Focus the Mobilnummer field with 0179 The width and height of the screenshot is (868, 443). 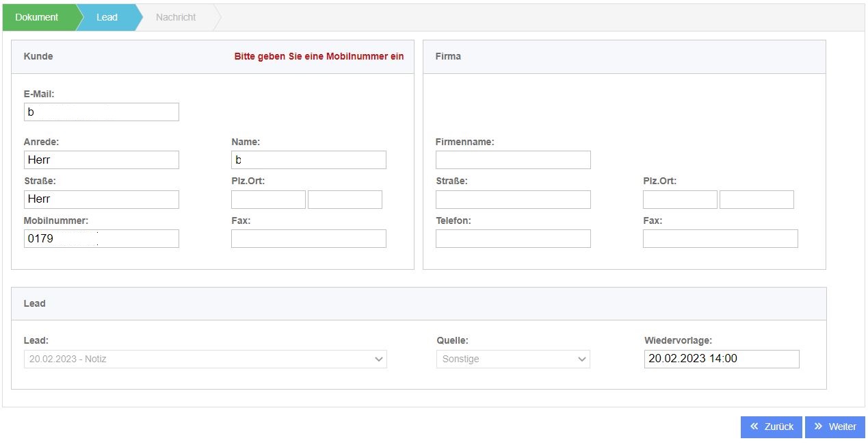(101, 238)
